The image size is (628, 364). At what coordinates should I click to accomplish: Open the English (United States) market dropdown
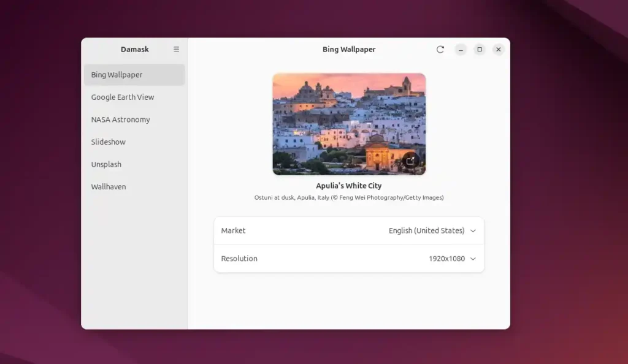pos(427,230)
